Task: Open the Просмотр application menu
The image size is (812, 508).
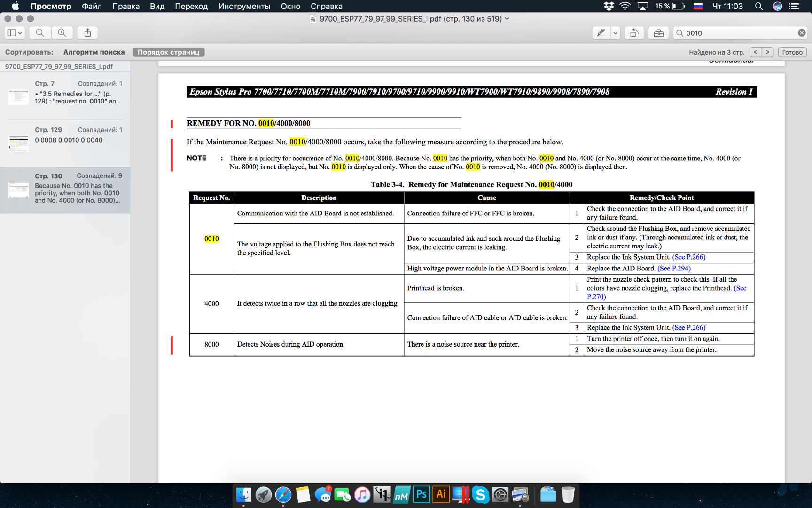Action: tap(51, 6)
